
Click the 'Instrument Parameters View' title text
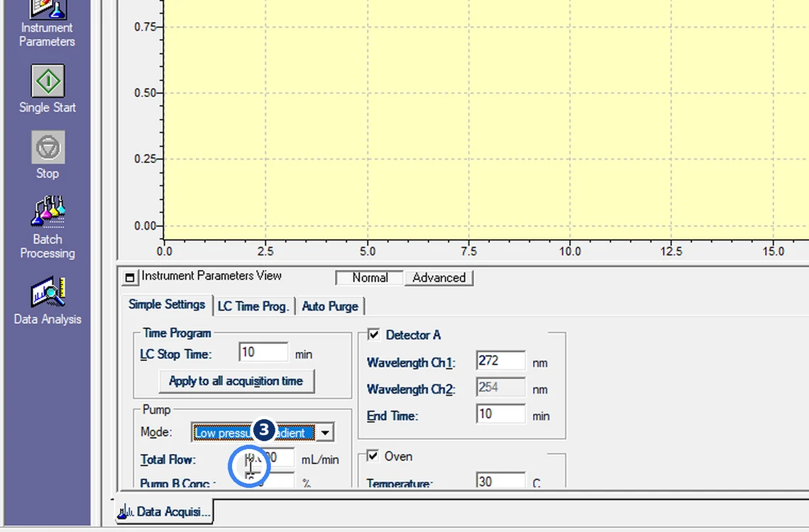[211, 276]
